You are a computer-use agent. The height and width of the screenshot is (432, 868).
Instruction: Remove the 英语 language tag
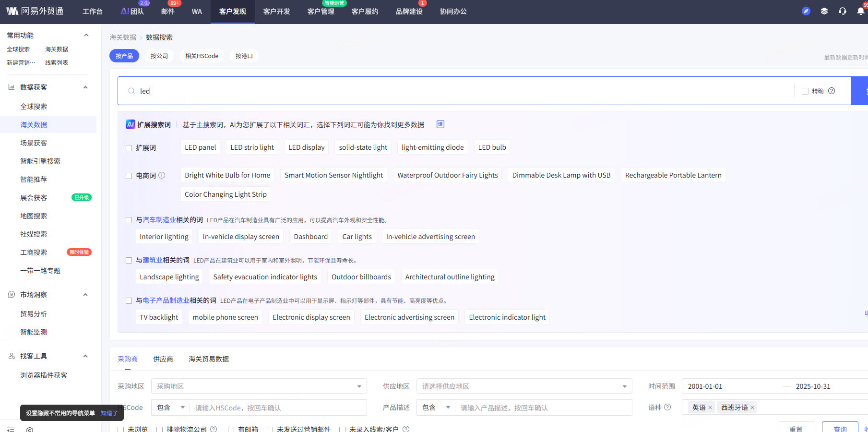[x=710, y=408]
